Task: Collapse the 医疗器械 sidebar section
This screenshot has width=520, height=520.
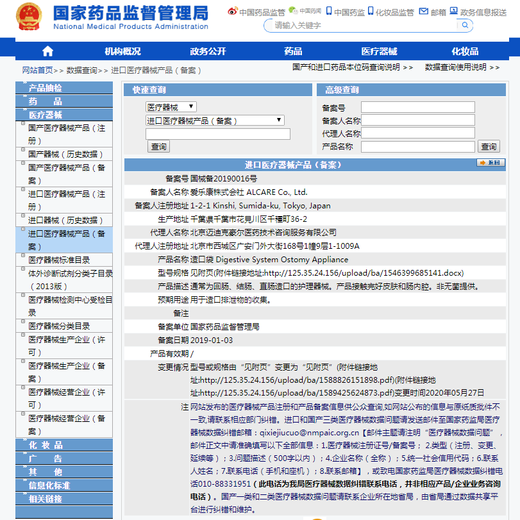Action: coord(64,115)
